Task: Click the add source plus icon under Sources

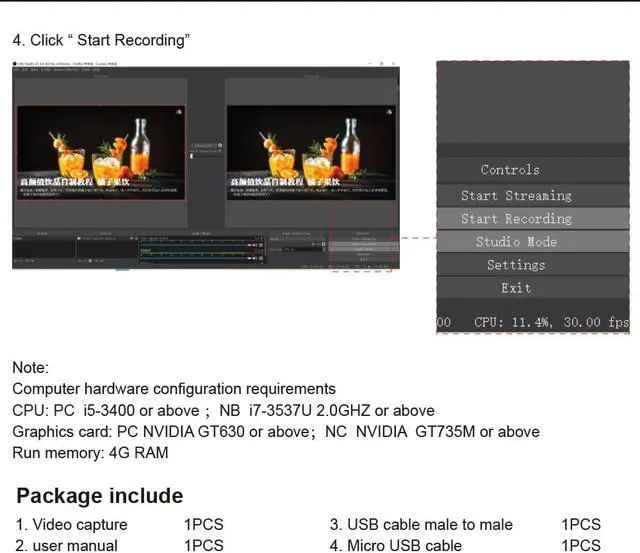Action: pyautogui.click(x=82, y=260)
